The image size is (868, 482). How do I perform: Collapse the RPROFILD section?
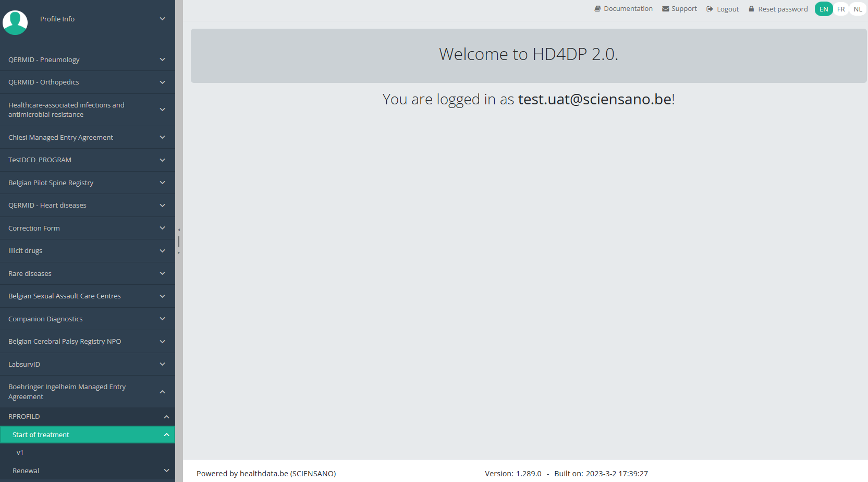[166, 417]
